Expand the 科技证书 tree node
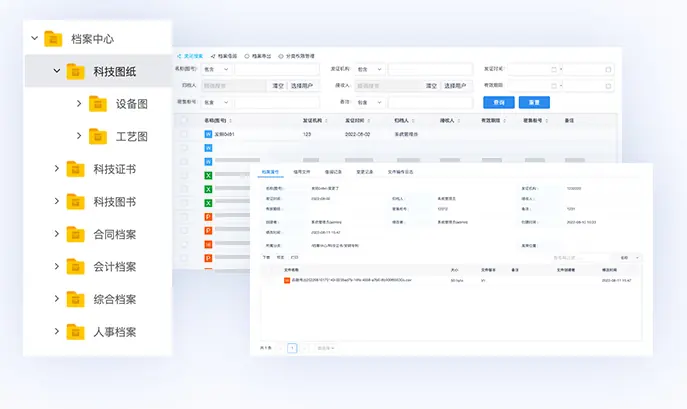 pyautogui.click(x=56, y=169)
